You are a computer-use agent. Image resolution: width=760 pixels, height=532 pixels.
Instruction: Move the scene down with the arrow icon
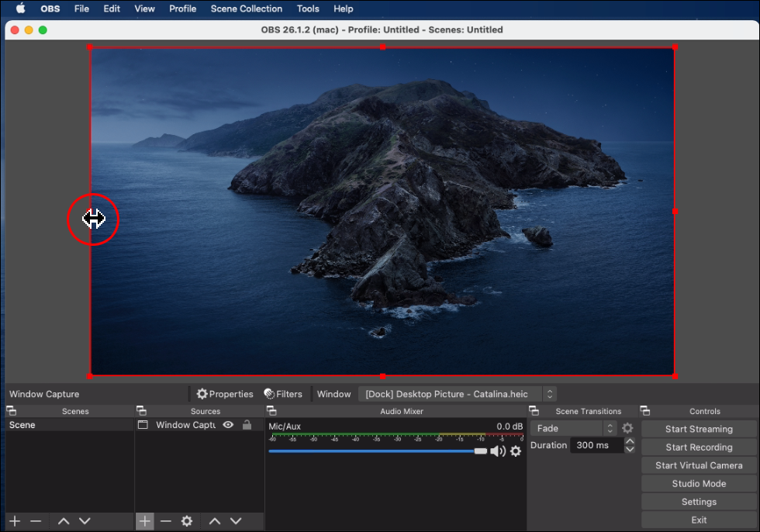[85, 521]
